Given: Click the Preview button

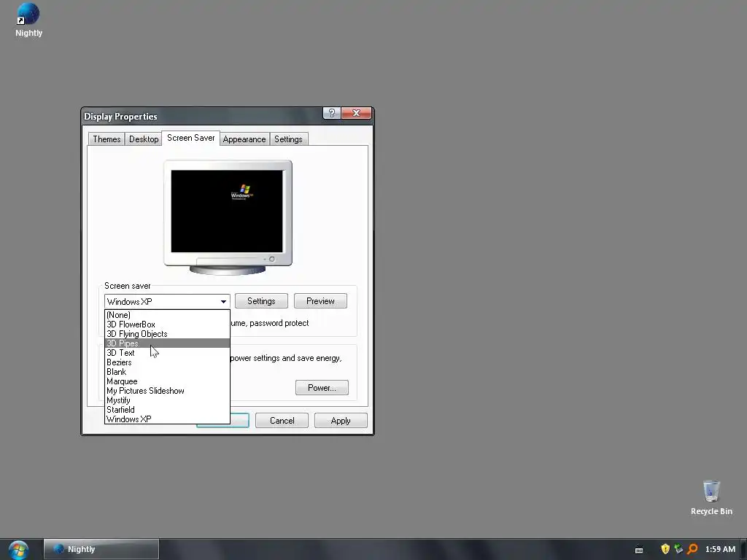Looking at the screenshot, I should [x=320, y=301].
